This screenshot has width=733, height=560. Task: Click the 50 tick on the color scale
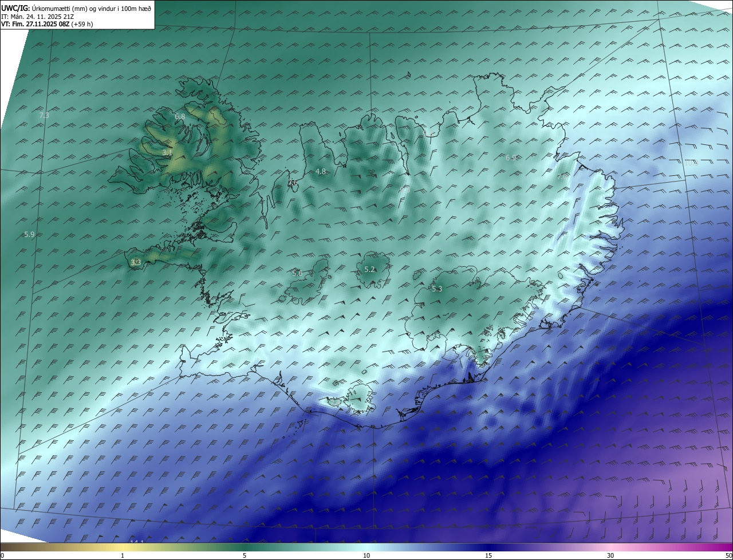pos(728,555)
